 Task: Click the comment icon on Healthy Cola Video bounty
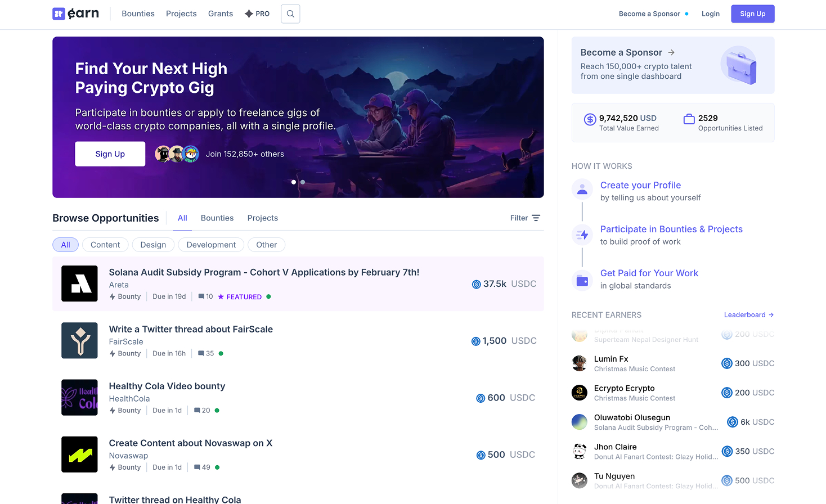point(197,411)
